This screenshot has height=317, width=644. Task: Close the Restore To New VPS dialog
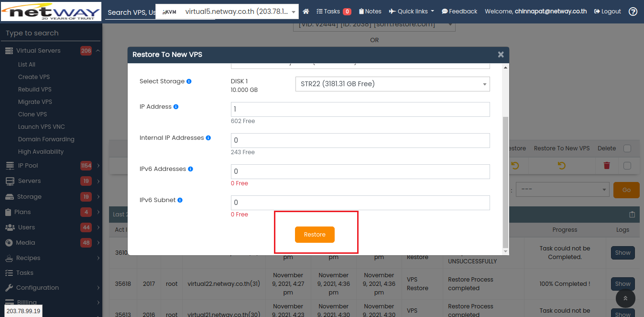(501, 55)
